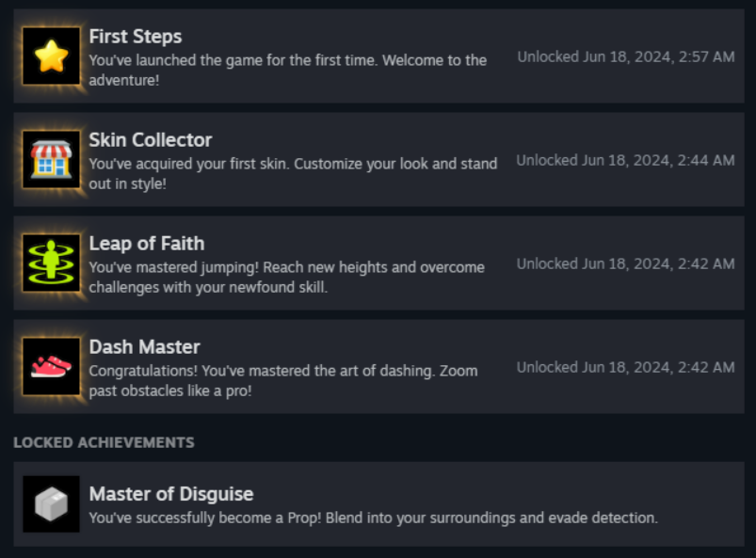
Task: Click Leap of Faith unlock timestamp
Action: click(625, 264)
